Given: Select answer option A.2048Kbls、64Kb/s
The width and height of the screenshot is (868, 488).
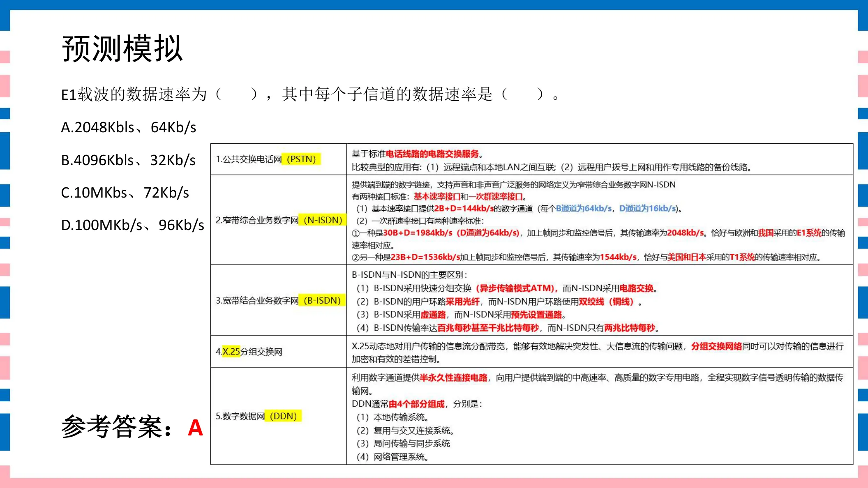Looking at the screenshot, I should point(129,127).
